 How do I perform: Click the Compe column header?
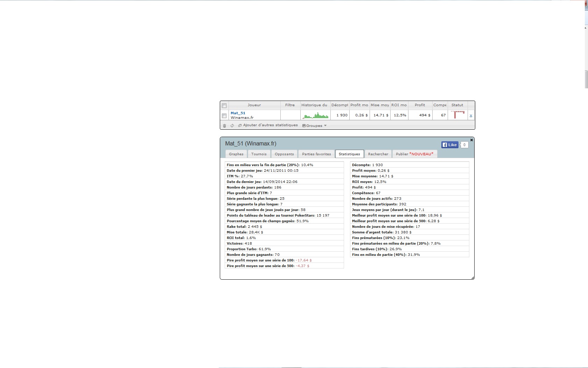440,105
